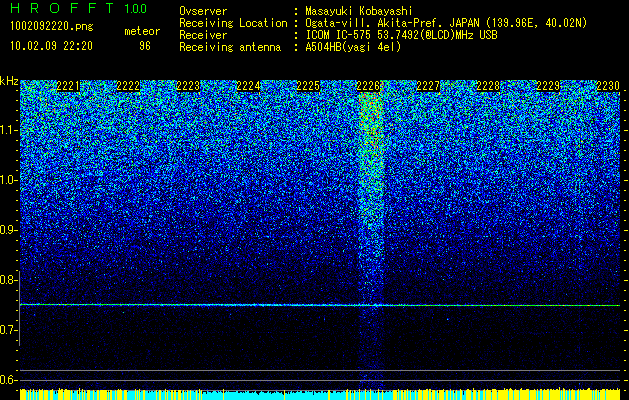Click the Receiving Location label
The height and width of the screenshot is (400, 629).
coord(233,24)
